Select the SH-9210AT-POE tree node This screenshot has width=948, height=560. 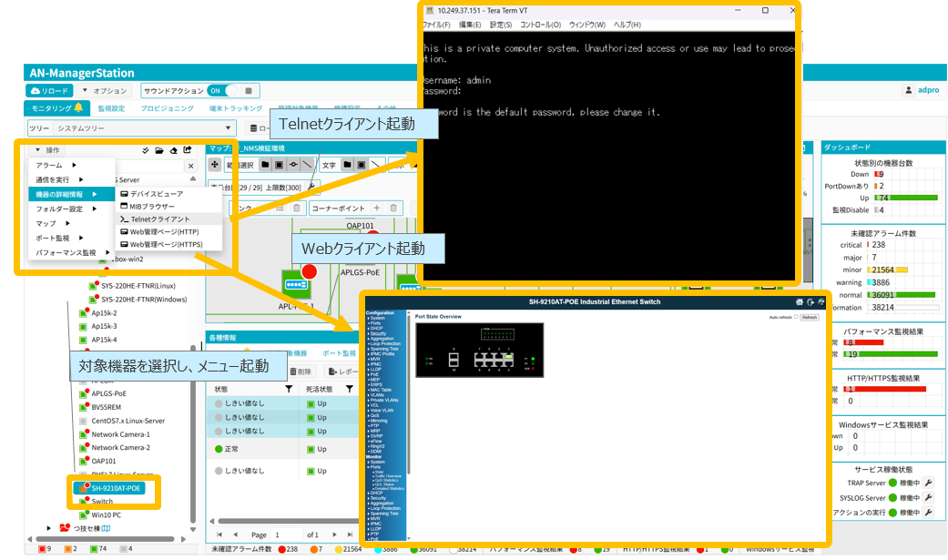pos(116,487)
